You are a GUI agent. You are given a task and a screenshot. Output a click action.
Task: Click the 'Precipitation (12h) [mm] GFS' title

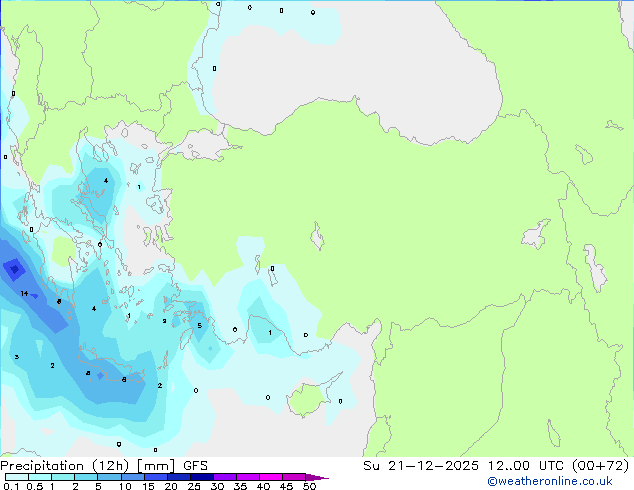click(x=104, y=466)
